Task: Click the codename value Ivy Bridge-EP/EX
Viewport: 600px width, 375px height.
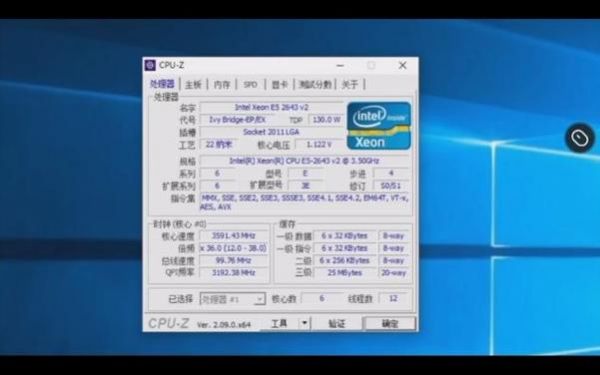Action: pos(237,120)
